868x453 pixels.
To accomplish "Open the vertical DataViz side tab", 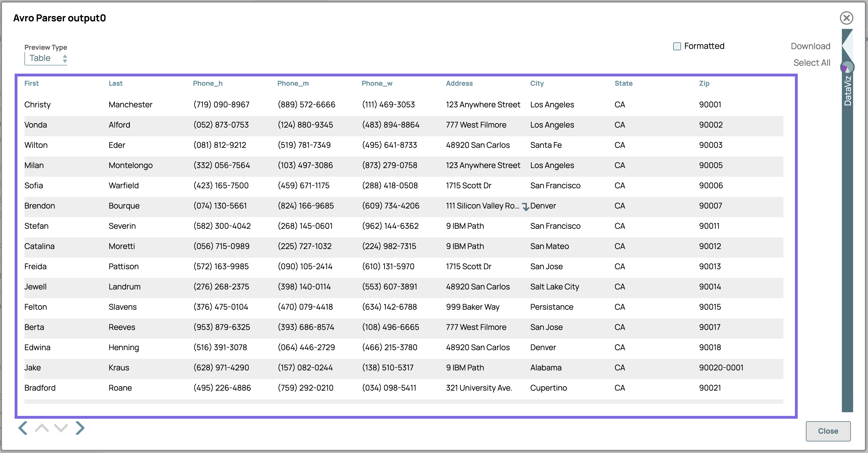I will [847, 91].
